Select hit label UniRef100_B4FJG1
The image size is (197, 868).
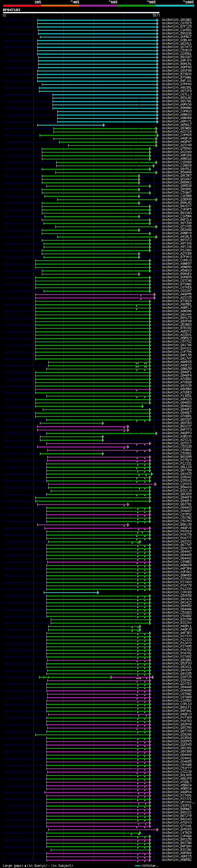coord(177,81)
